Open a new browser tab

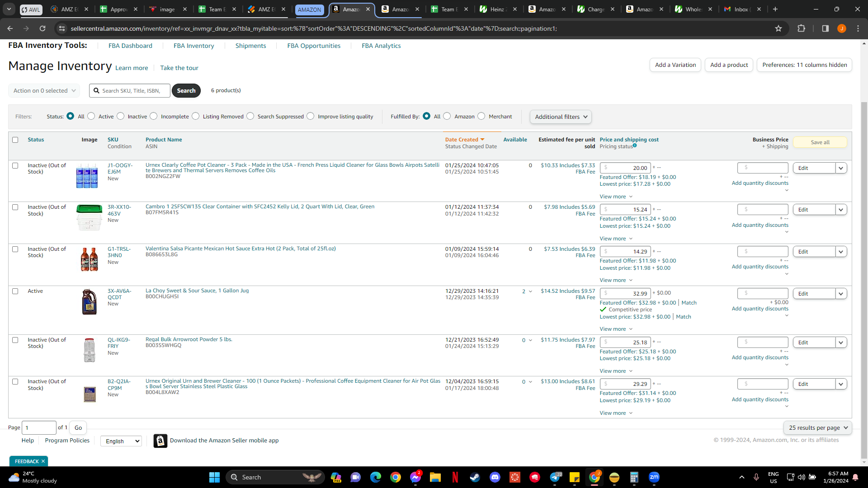coord(775,9)
